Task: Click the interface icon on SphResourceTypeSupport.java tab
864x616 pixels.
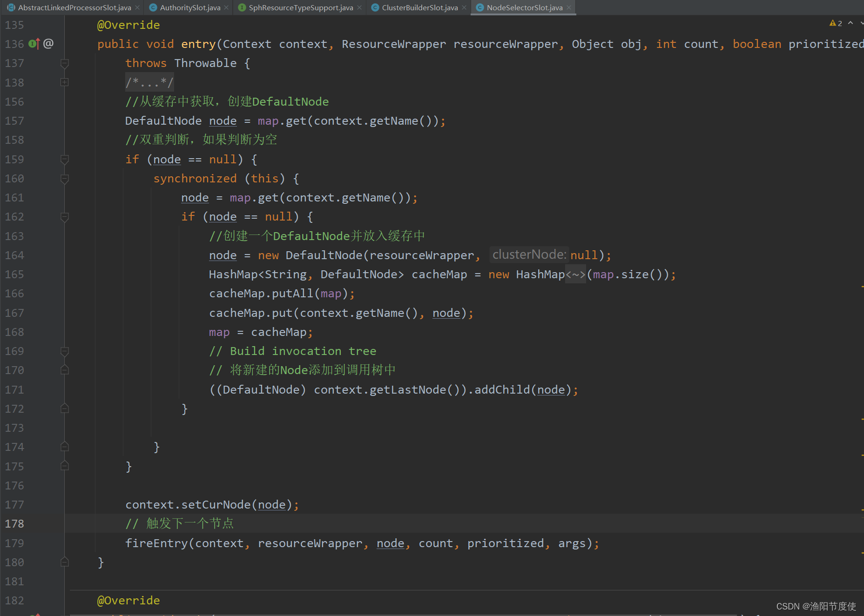Action: click(242, 7)
